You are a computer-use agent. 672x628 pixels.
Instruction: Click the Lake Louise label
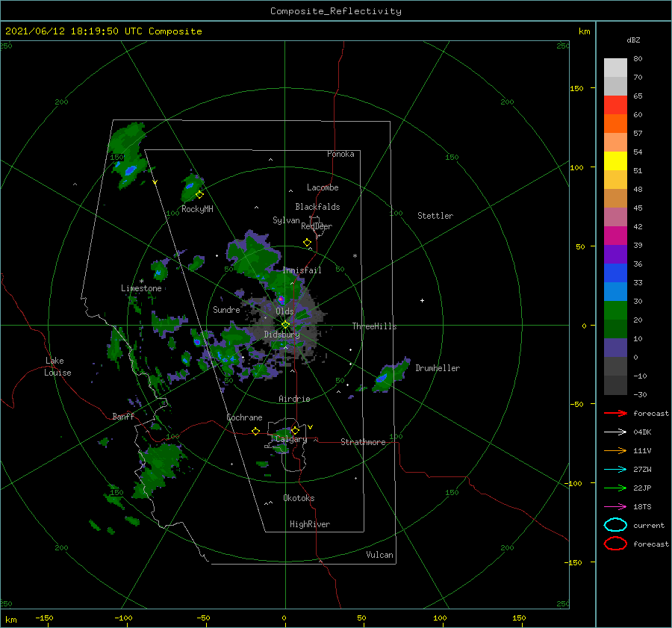tap(57, 367)
